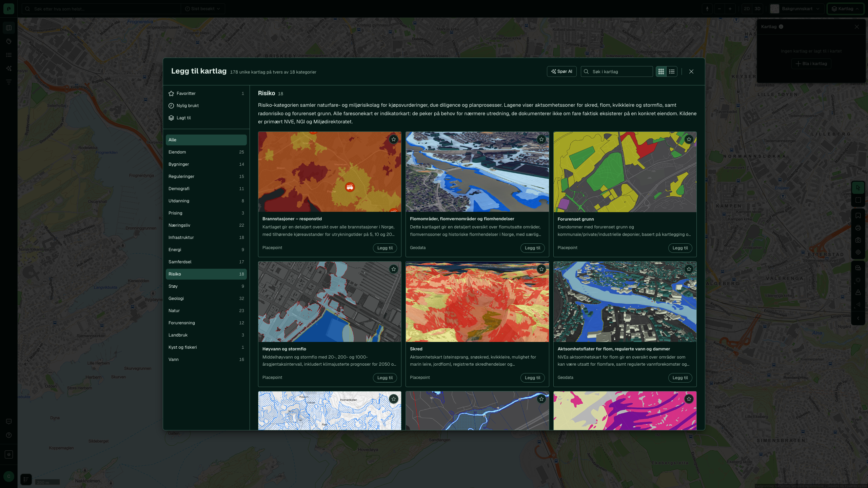Select the cursor pointer tool on the right toolbar
Viewport: 868px width, 488px height.
point(858,187)
